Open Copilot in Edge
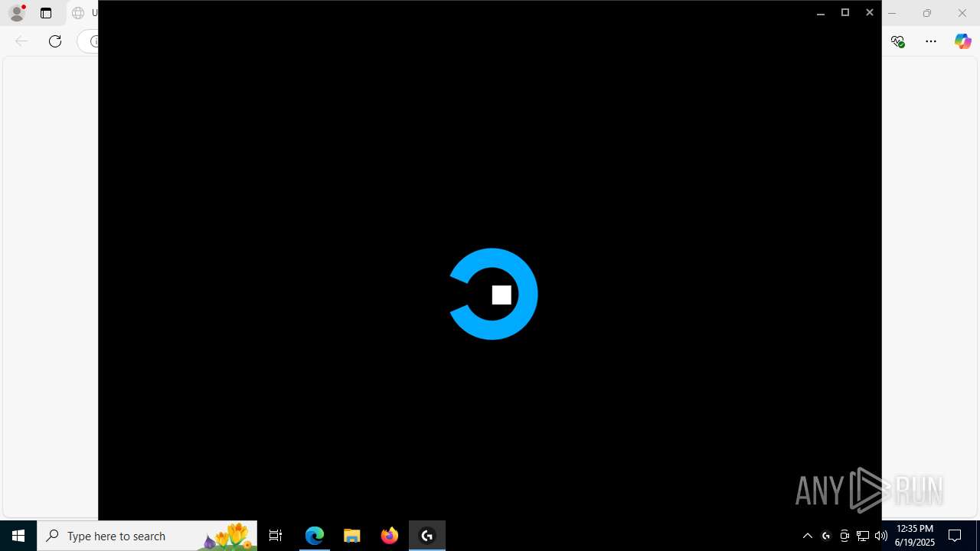Screen dimensions: 980x551 point(962,41)
